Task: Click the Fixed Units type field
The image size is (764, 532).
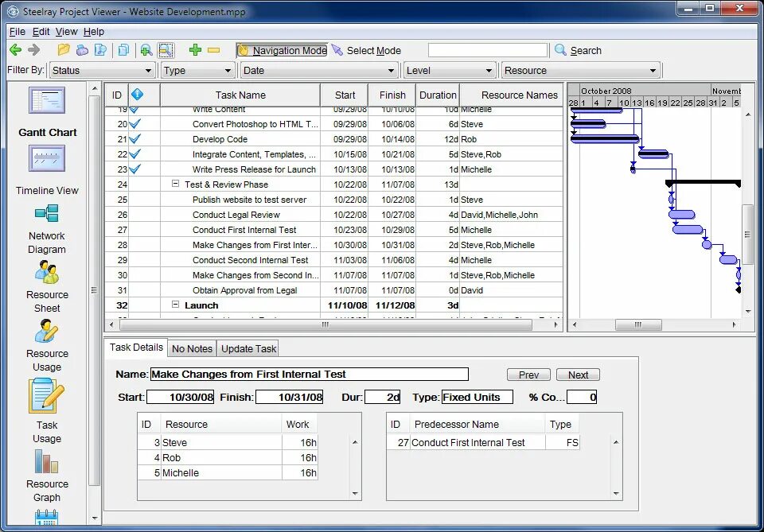Action: (477, 397)
